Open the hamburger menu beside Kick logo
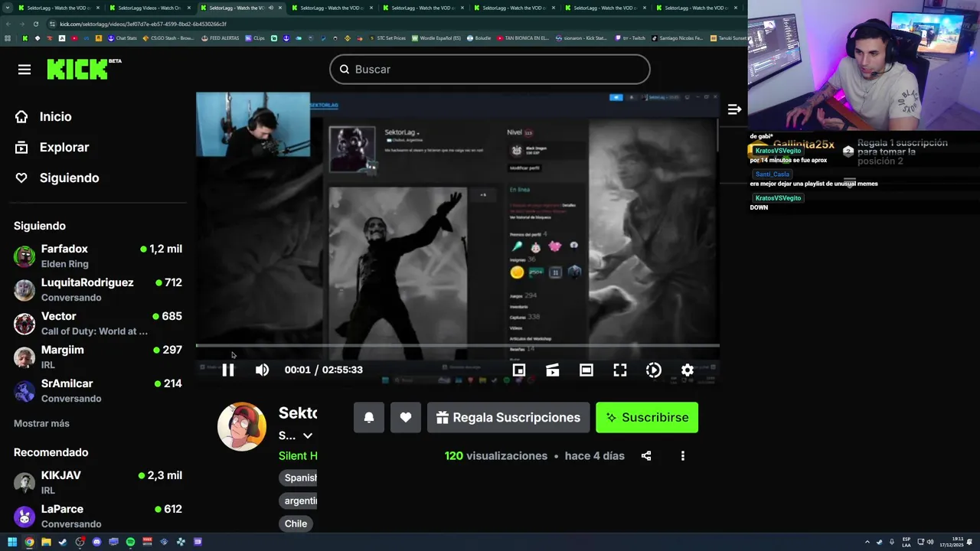Image resolution: width=980 pixels, height=551 pixels. coord(24,70)
